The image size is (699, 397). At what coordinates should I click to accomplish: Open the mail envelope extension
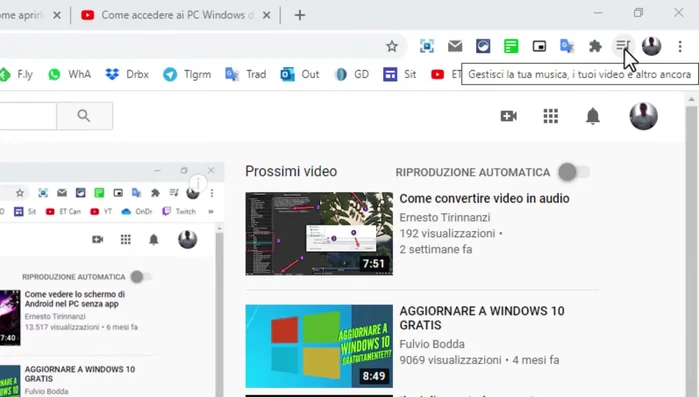(455, 46)
